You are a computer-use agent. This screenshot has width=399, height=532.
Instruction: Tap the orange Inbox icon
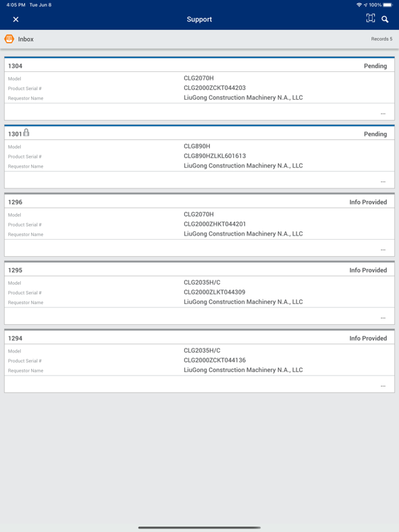click(9, 39)
